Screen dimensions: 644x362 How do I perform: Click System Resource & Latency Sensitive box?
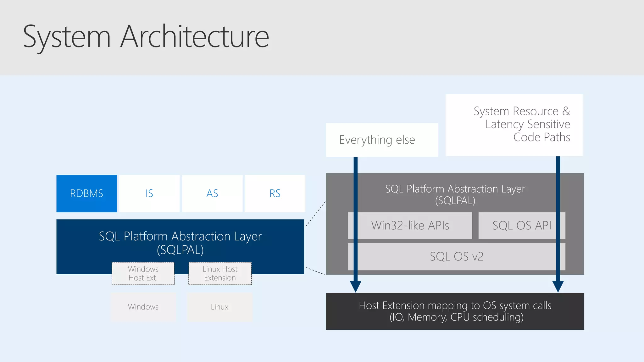(x=514, y=124)
